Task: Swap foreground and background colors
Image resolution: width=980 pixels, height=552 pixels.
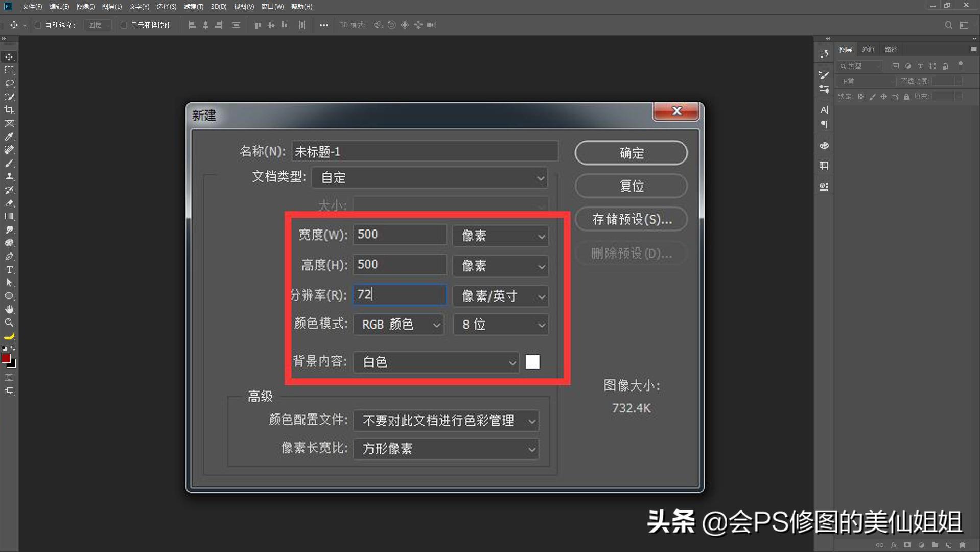Action: coord(13,348)
